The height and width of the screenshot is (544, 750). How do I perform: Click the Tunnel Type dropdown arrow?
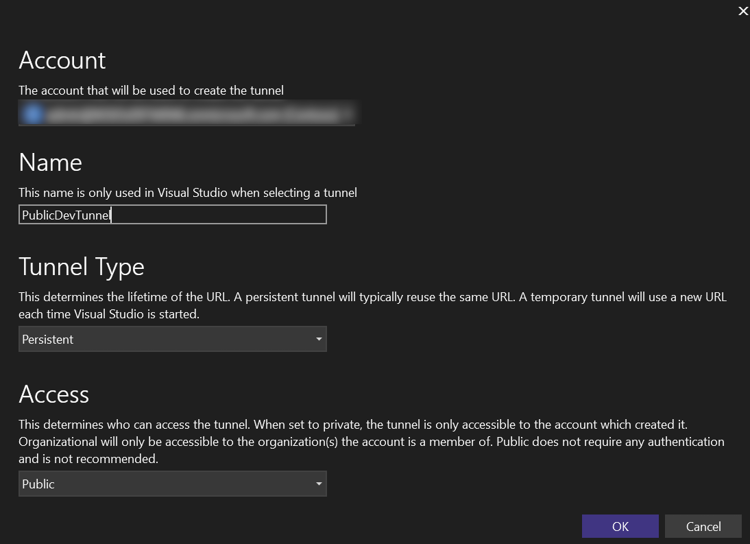coord(319,339)
